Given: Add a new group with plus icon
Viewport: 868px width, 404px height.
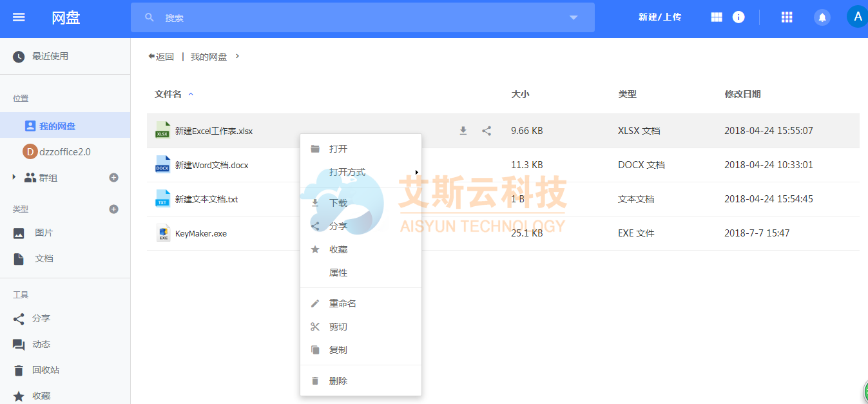Looking at the screenshot, I should click(114, 177).
